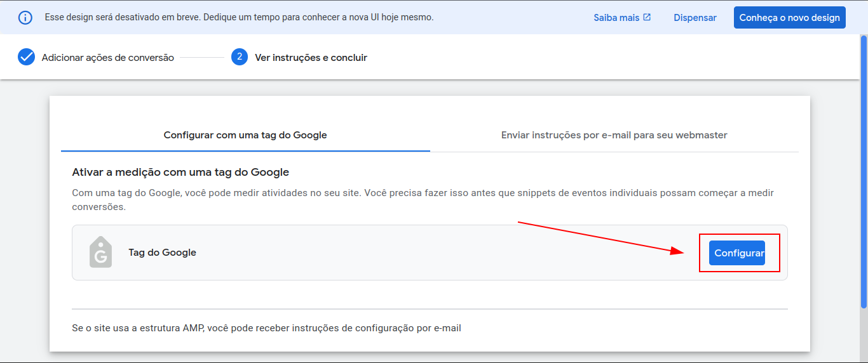Image resolution: width=868 pixels, height=363 pixels.
Task: Open Enviar instruções por e-mail para seu webmaster tab
Action: [x=614, y=135]
